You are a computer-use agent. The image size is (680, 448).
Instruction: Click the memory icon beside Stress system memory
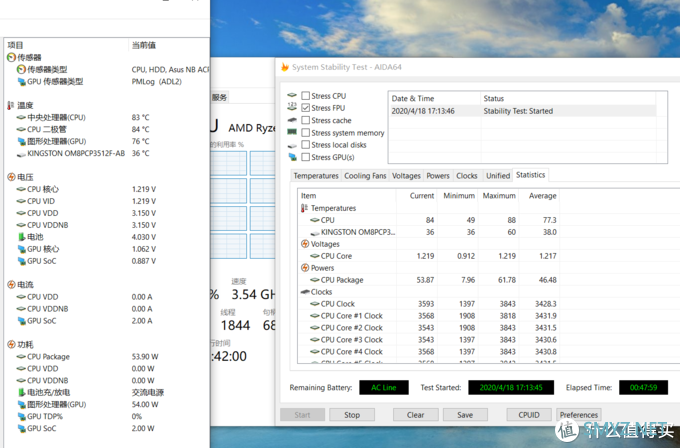click(292, 132)
